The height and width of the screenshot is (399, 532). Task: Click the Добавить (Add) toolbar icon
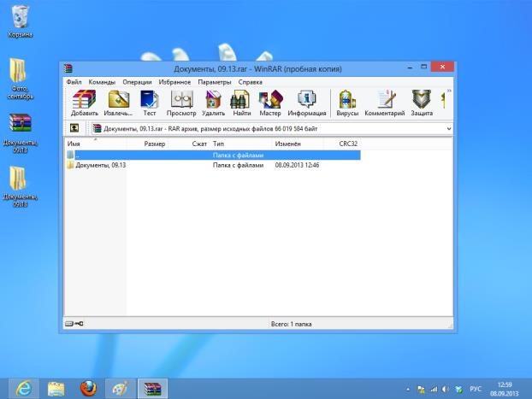85,103
